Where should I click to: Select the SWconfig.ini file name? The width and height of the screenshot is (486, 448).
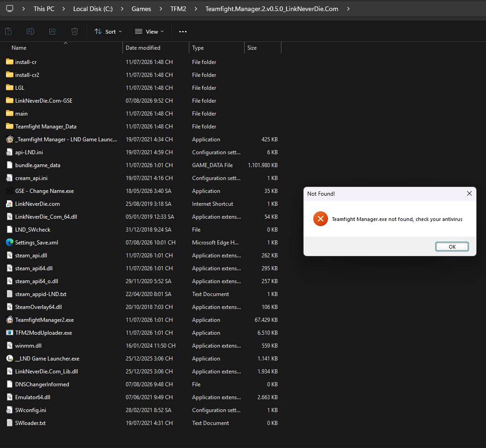[x=31, y=410]
